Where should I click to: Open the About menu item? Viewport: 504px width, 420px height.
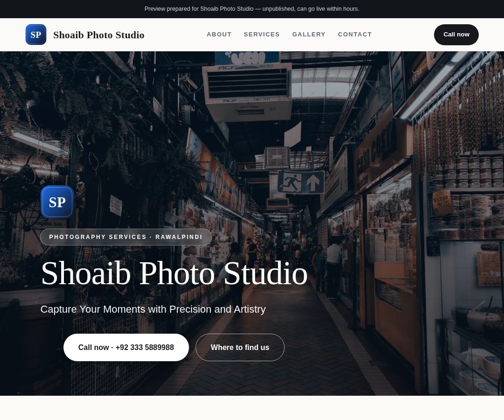point(219,35)
